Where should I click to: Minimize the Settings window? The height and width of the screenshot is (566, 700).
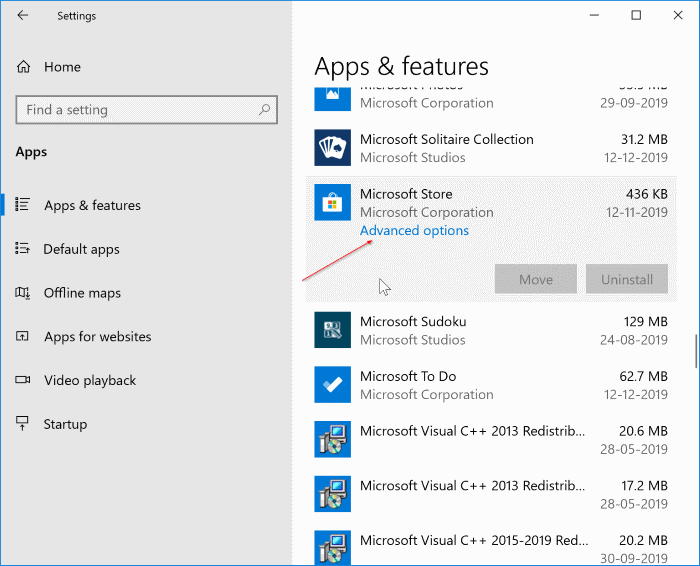click(594, 15)
